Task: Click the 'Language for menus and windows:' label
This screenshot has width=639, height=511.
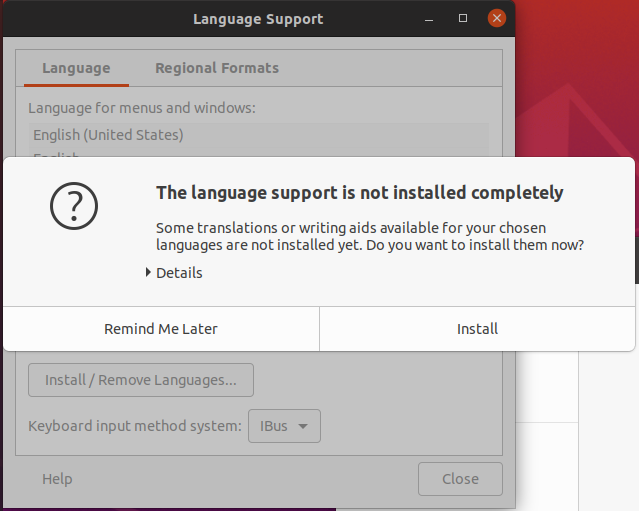Action: tap(142, 108)
